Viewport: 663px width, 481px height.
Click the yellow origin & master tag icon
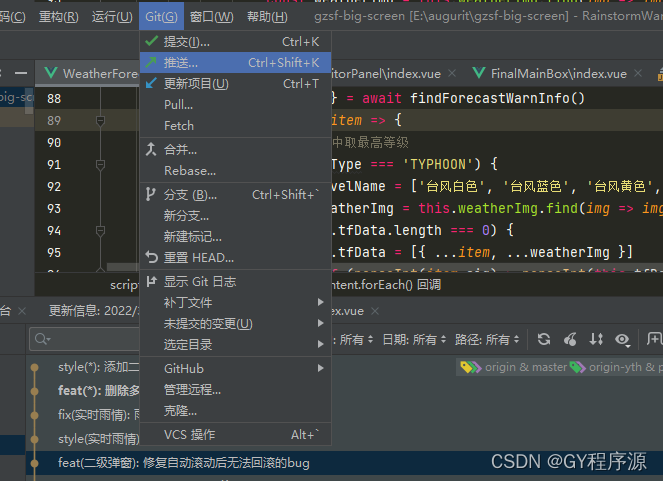[x=470, y=367]
